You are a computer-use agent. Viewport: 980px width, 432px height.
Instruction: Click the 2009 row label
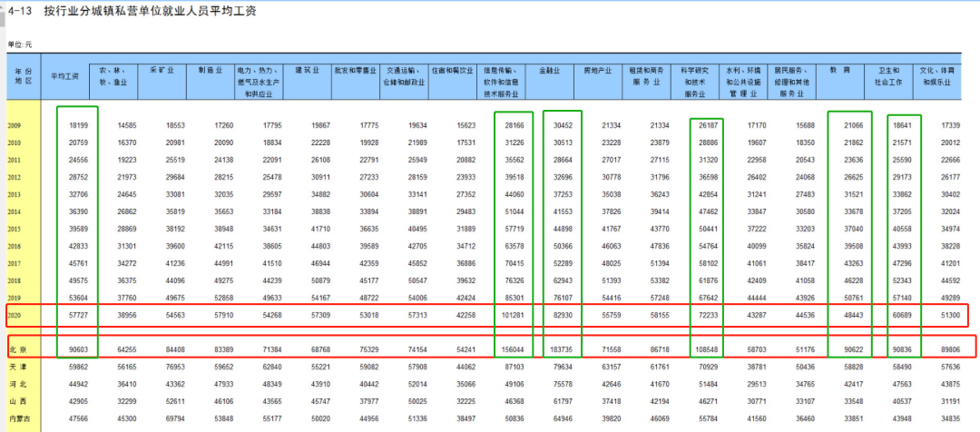point(14,125)
